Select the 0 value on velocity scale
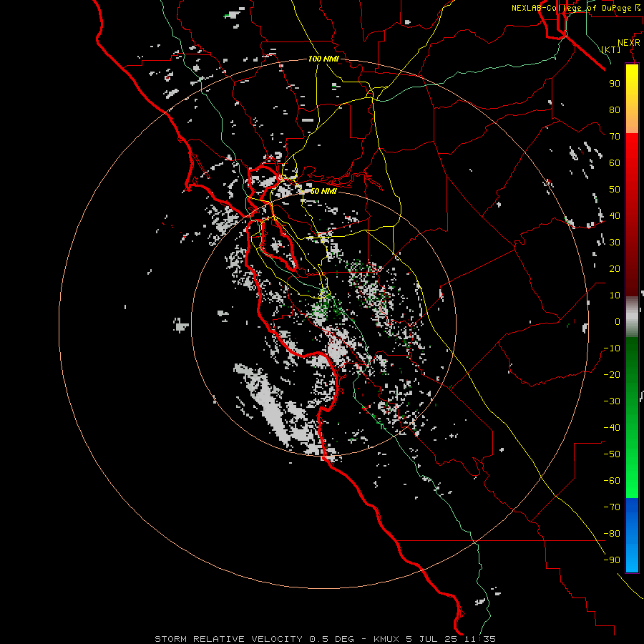644x644 pixels. click(618, 321)
